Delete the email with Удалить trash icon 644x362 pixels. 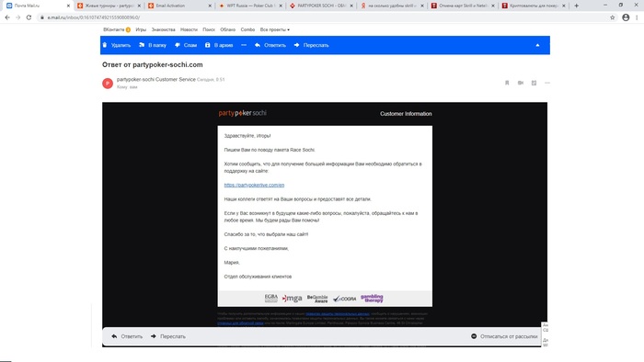(x=116, y=45)
